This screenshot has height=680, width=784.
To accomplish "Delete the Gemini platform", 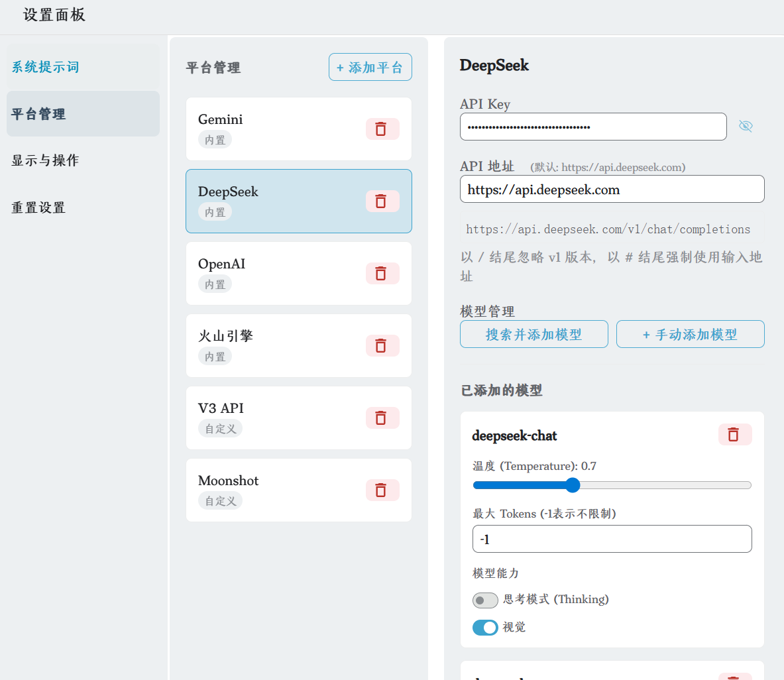I will click(x=382, y=129).
